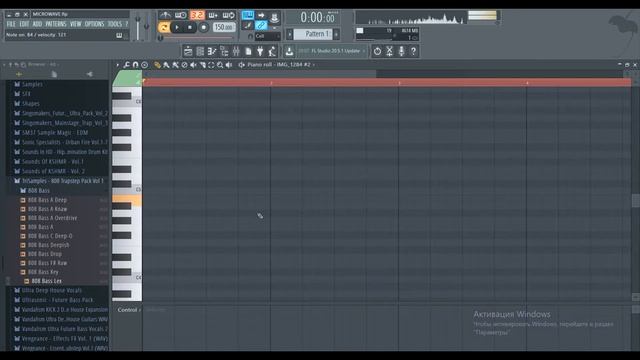Select the Delete tool in piano roll
Viewport: 640px width, 360px height.
[184, 65]
